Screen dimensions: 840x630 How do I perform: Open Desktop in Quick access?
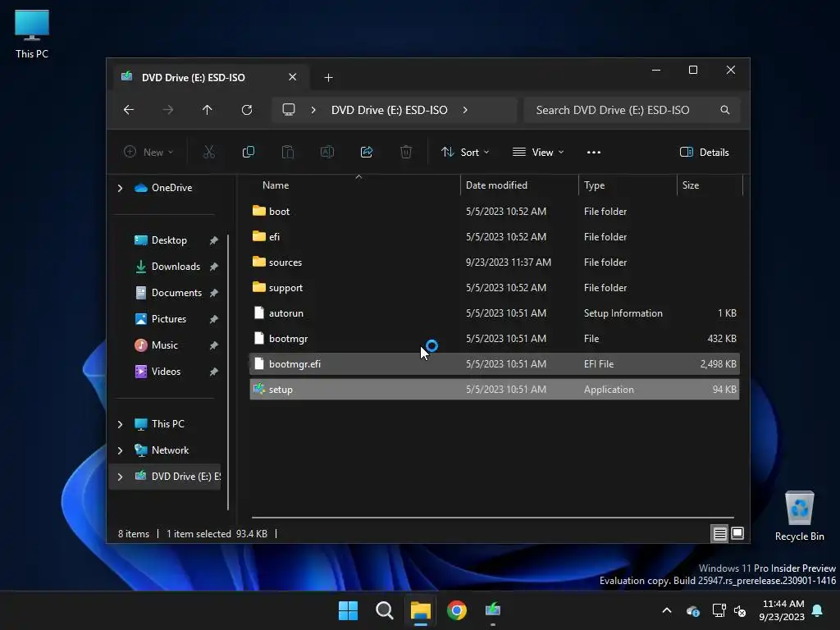[169, 240]
